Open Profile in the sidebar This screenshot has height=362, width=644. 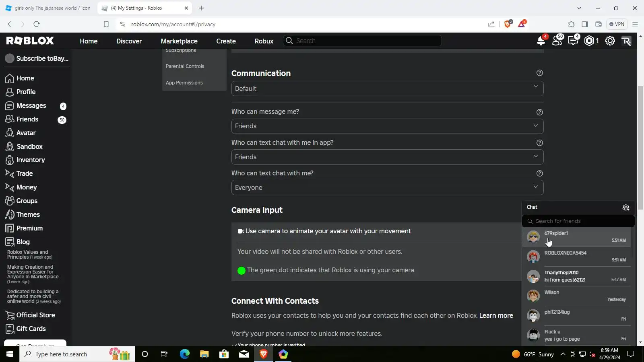26,92
